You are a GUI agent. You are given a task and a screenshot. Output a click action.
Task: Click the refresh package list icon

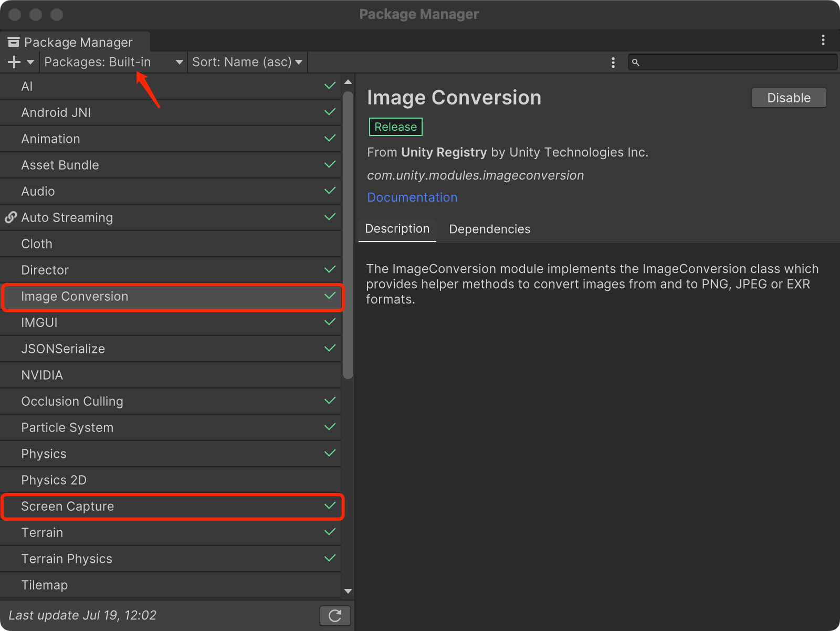pyautogui.click(x=335, y=615)
